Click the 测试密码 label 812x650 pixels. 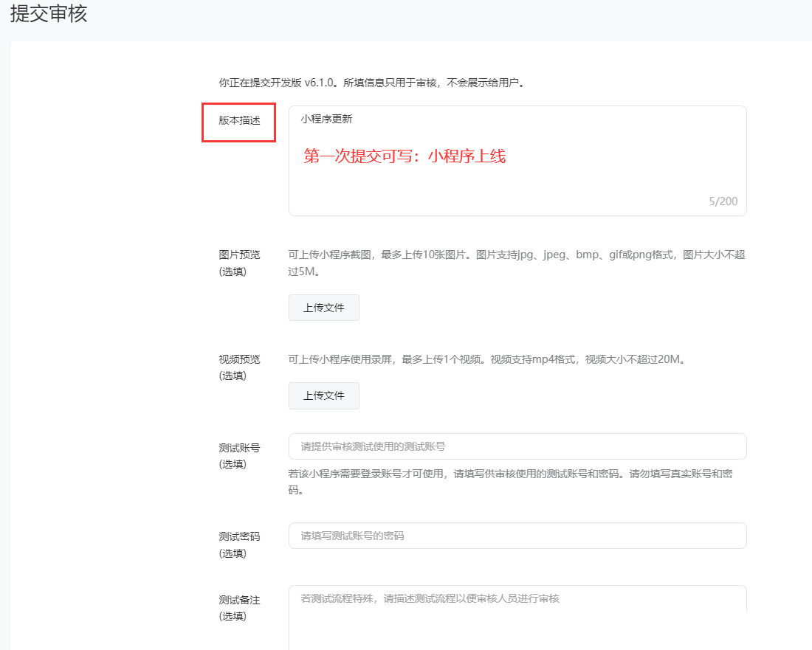coord(239,536)
